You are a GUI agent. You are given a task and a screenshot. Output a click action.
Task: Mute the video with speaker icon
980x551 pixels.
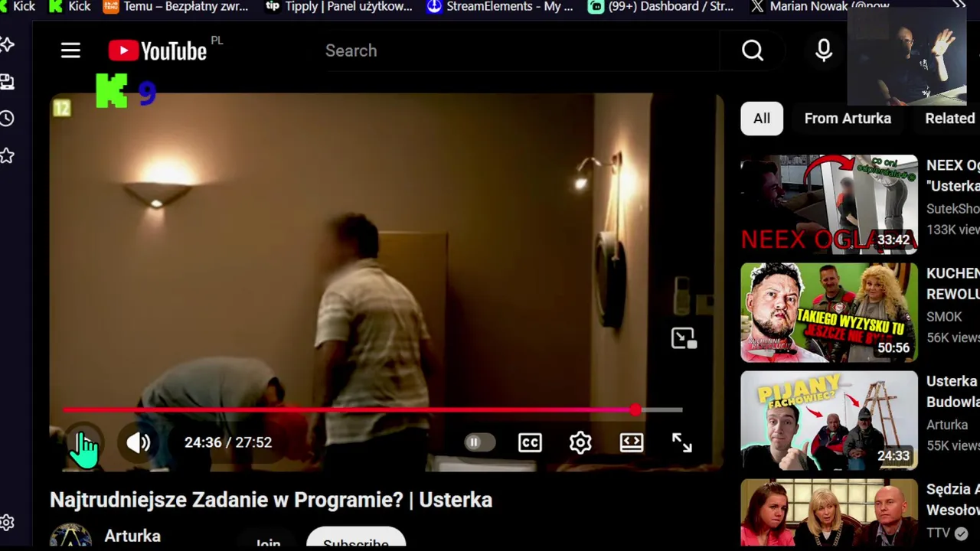139,442
